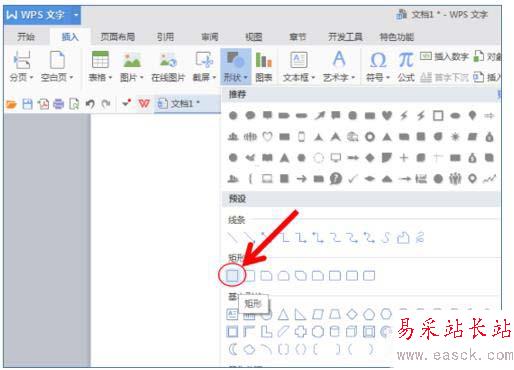Viewport: 514px width, 370px height.
Task: Select the cross basic shape
Action: pyautogui.click(x=301, y=332)
